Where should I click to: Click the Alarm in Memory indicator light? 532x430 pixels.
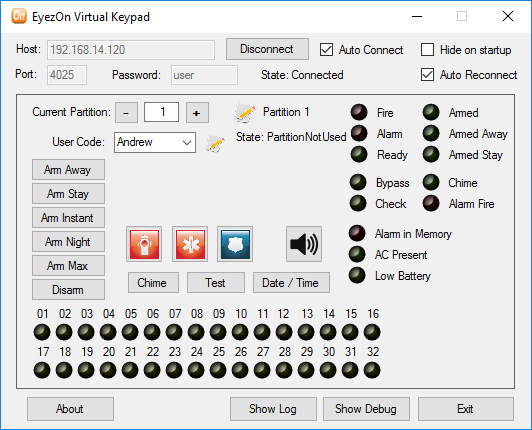(357, 233)
